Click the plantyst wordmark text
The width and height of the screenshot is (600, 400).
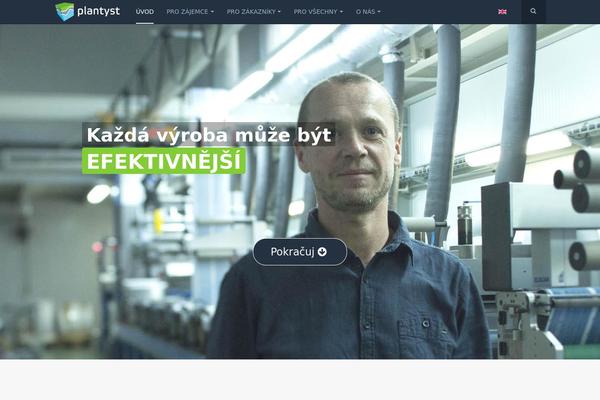tap(98, 11)
